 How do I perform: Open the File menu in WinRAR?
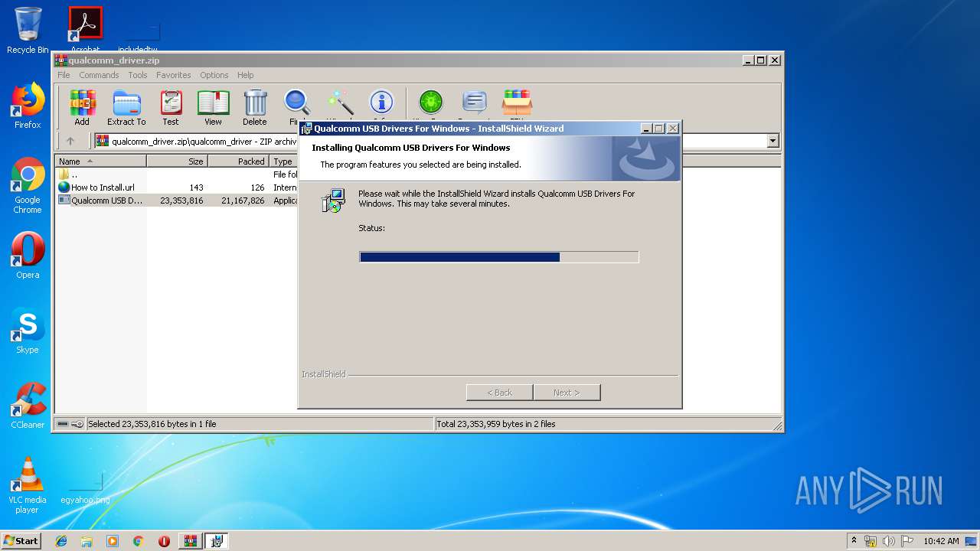(x=64, y=75)
